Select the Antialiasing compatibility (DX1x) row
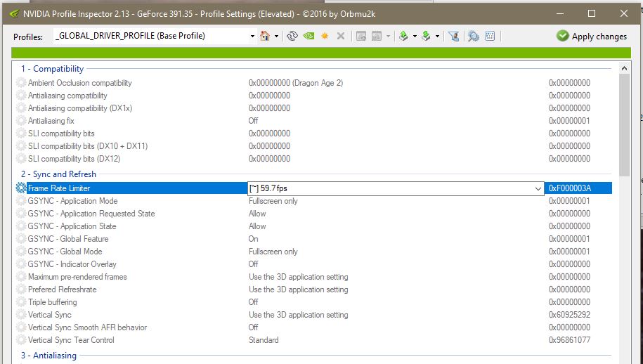The width and height of the screenshot is (643, 364). [x=314, y=108]
